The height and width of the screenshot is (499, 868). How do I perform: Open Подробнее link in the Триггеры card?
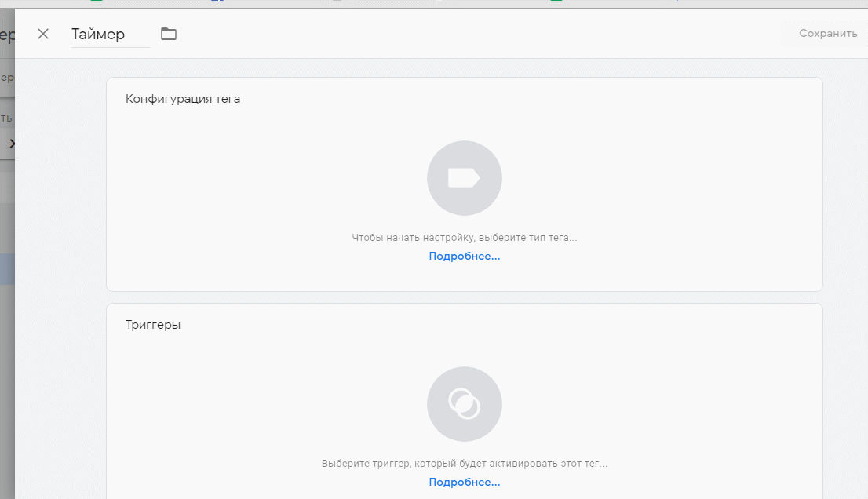pos(464,482)
